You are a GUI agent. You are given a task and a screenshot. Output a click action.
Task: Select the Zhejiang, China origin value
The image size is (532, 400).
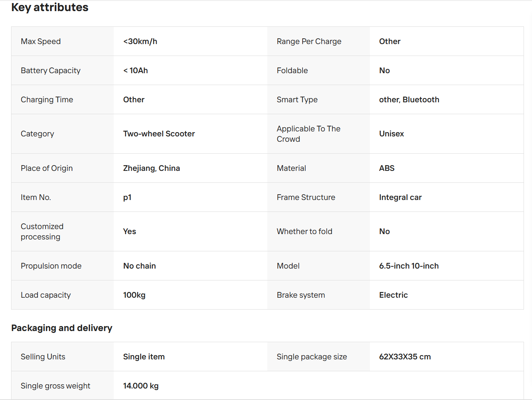(x=152, y=168)
